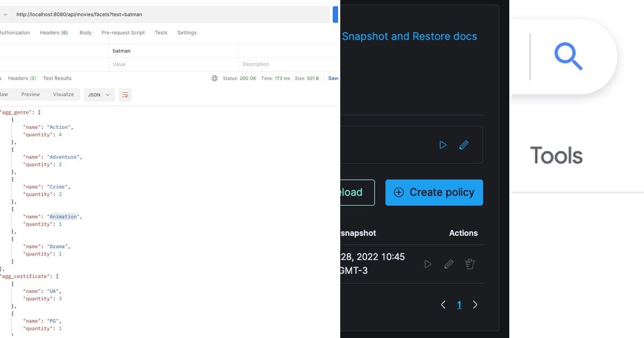Image resolution: width=644 pixels, height=338 pixels.
Task: Go to the next page with right chevron
Action: click(x=475, y=304)
